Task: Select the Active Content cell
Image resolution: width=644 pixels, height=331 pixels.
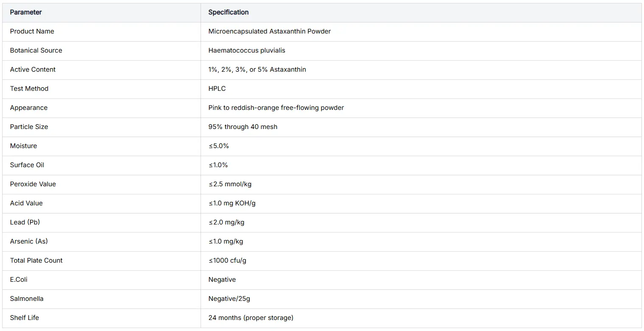Action: [x=101, y=70]
